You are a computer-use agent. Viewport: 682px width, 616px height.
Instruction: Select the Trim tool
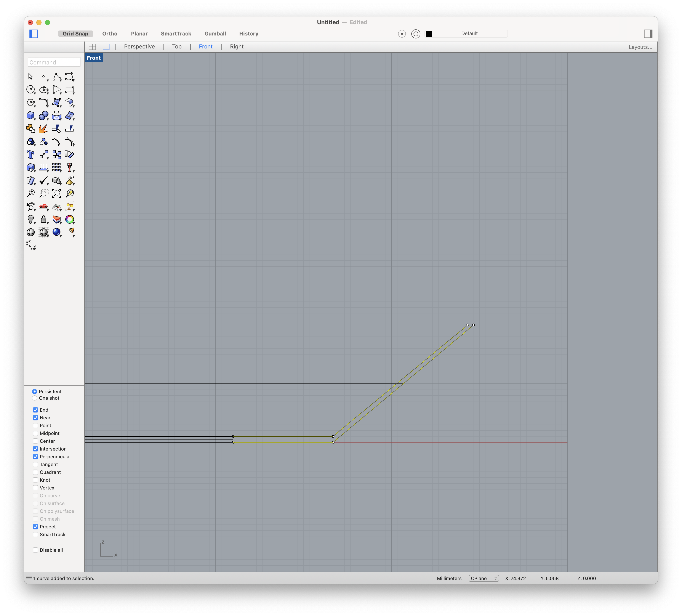coord(56,129)
